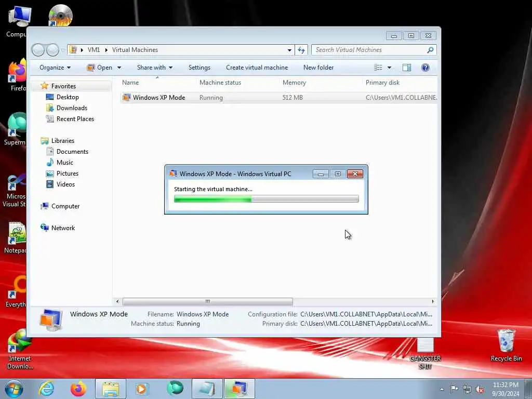The height and width of the screenshot is (399, 532).
Task: Close the Windows Virtual PC dialog
Action: click(355, 174)
